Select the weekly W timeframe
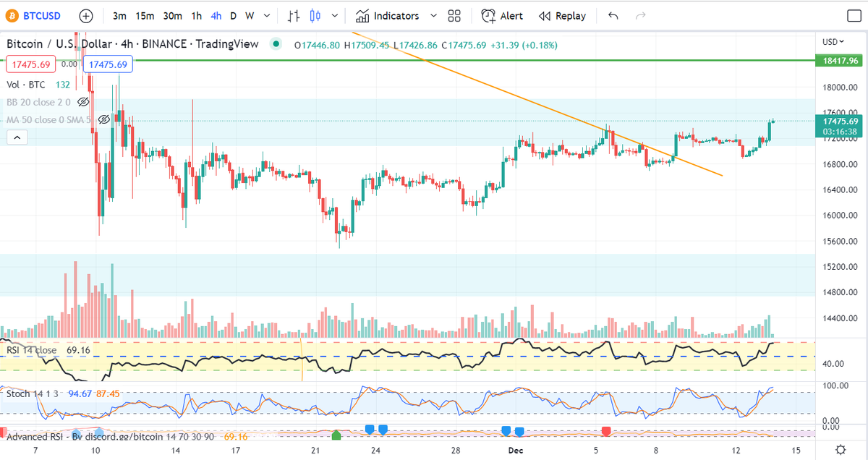 point(250,15)
